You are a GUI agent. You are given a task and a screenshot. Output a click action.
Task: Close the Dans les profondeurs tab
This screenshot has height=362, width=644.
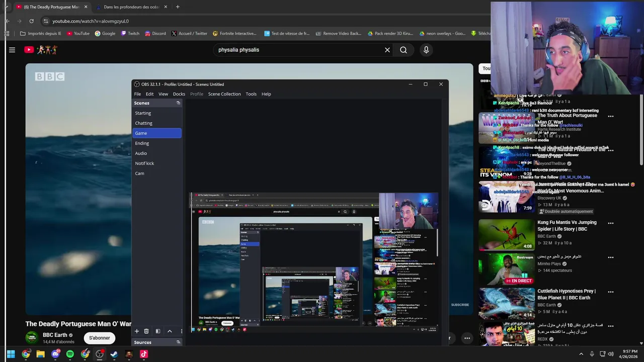coord(166,7)
